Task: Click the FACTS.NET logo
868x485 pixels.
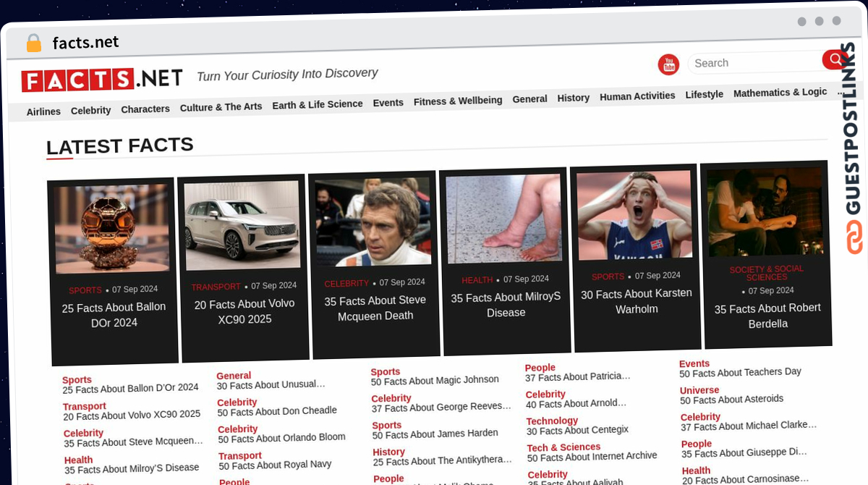Action: click(101, 79)
